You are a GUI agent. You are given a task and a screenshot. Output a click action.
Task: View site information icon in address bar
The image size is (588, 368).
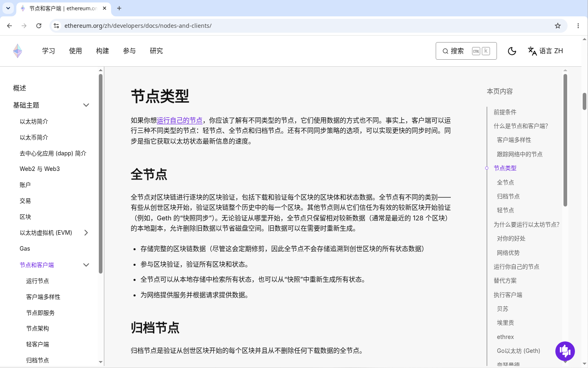[56, 26]
